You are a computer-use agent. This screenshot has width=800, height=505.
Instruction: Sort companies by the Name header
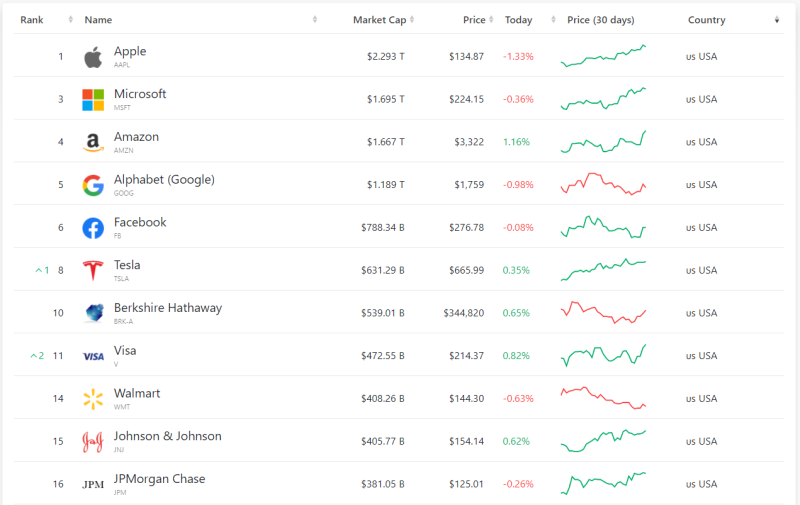point(98,20)
